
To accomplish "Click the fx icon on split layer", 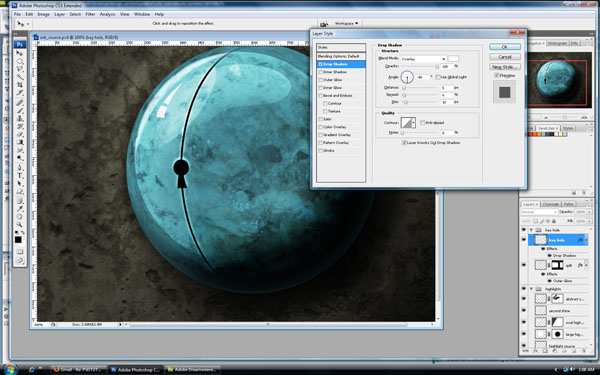I will click(580, 265).
